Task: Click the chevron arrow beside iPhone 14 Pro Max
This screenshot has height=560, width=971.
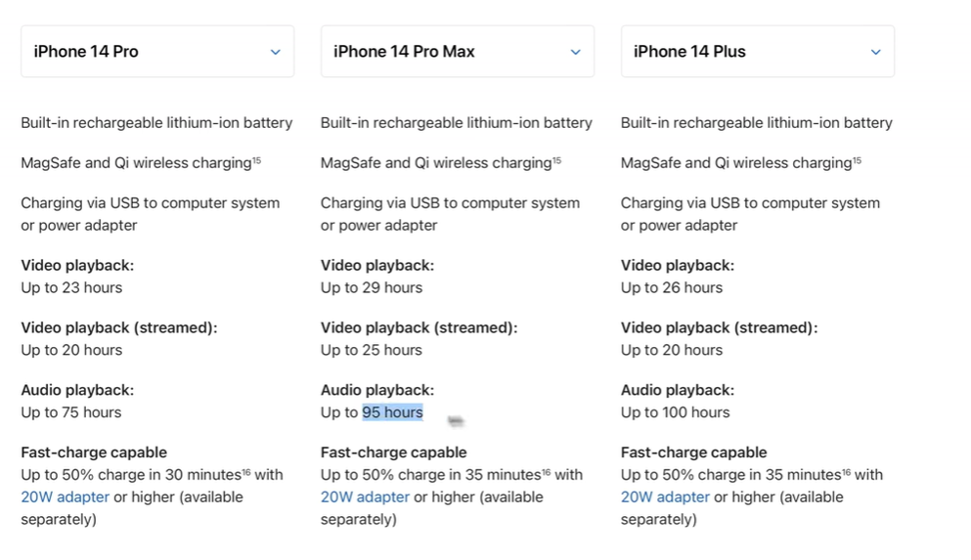Action: click(576, 52)
